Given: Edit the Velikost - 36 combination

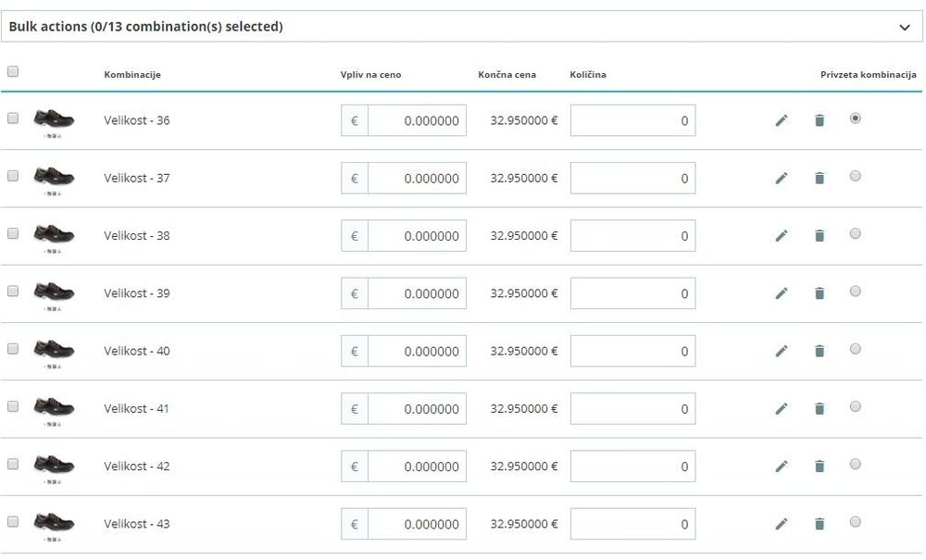Looking at the screenshot, I should click(782, 120).
